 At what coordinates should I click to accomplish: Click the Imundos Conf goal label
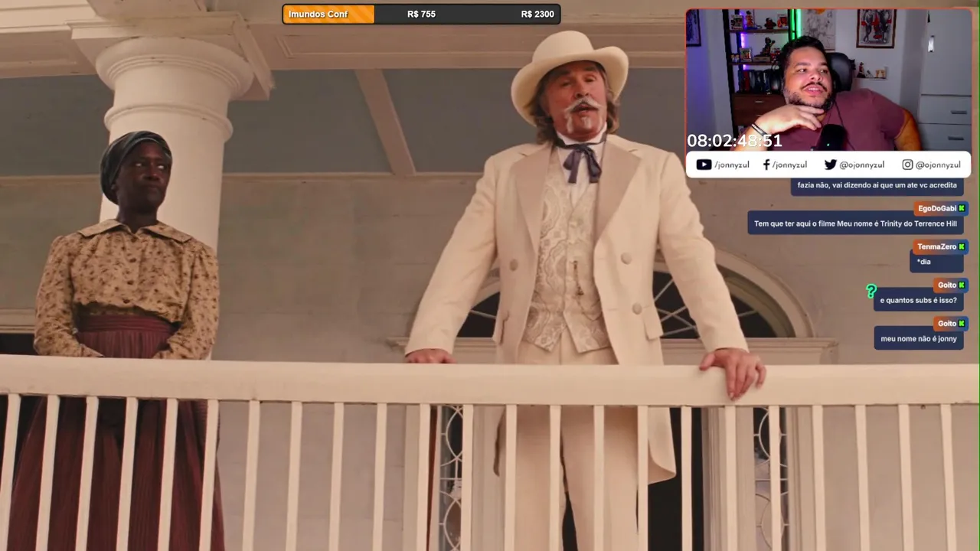(318, 14)
